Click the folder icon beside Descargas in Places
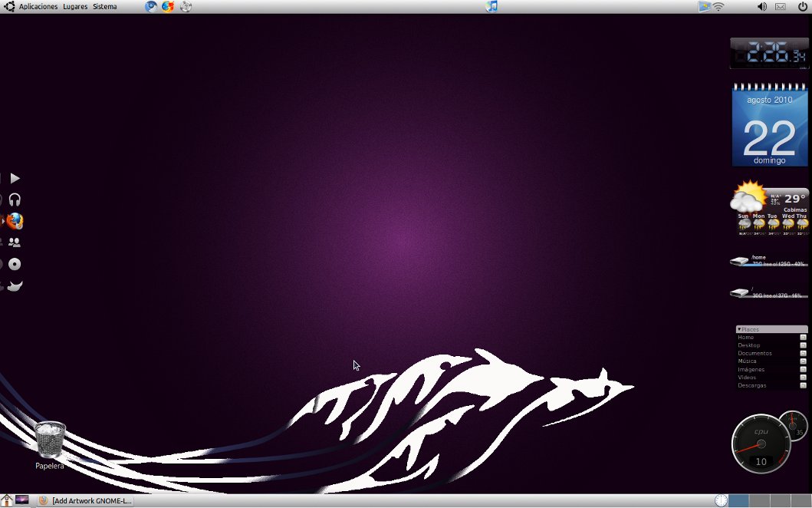Viewport: 812px width, 508px height. point(804,386)
